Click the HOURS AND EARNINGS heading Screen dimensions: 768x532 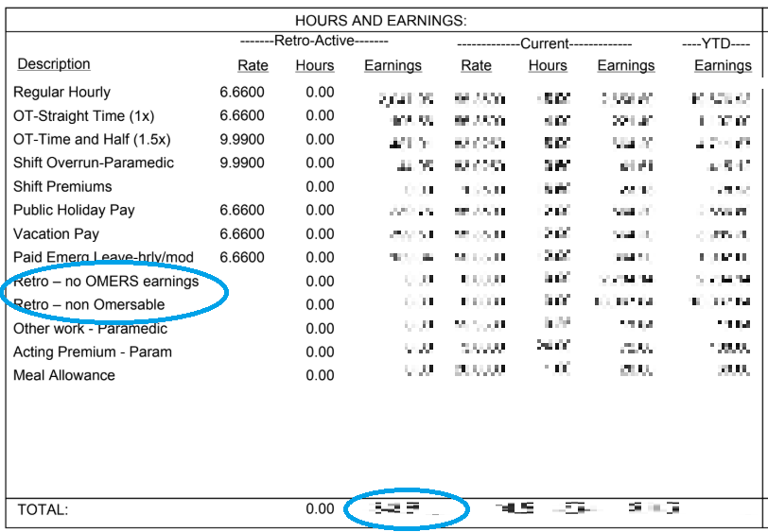pos(380,21)
